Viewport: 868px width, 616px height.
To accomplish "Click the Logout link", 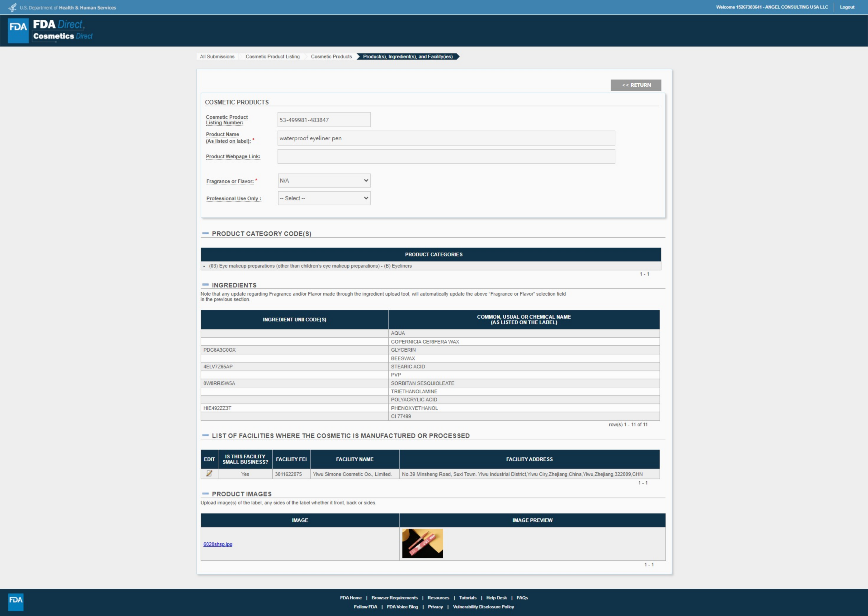I will click(x=847, y=7).
